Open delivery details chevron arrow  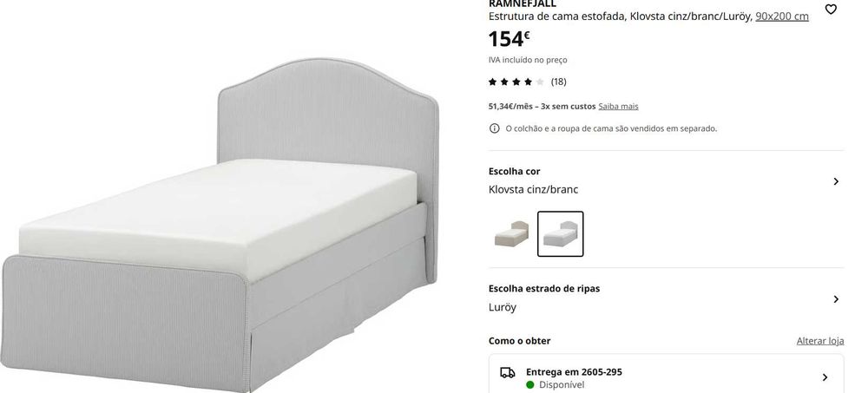coord(825,377)
